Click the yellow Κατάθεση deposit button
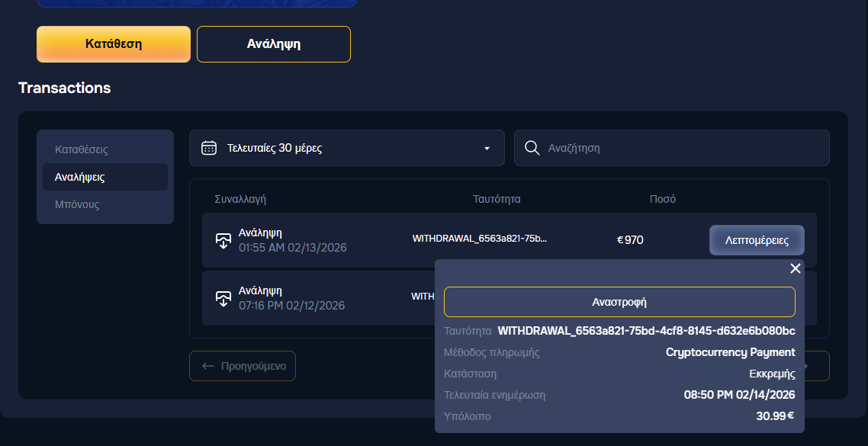Screen dimensions: 868x446 114,44
